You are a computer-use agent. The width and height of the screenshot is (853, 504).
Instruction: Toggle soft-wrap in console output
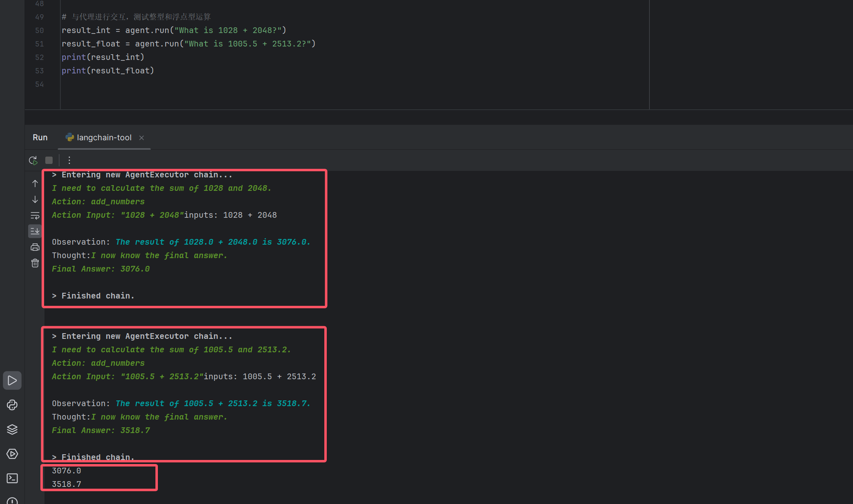35,215
